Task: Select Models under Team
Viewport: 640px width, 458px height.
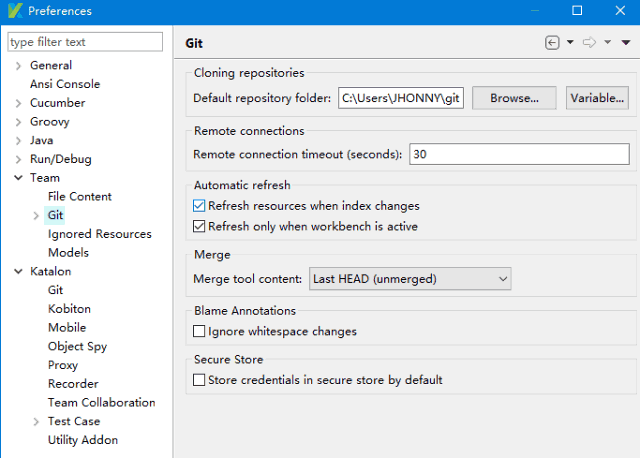Action: point(68,253)
